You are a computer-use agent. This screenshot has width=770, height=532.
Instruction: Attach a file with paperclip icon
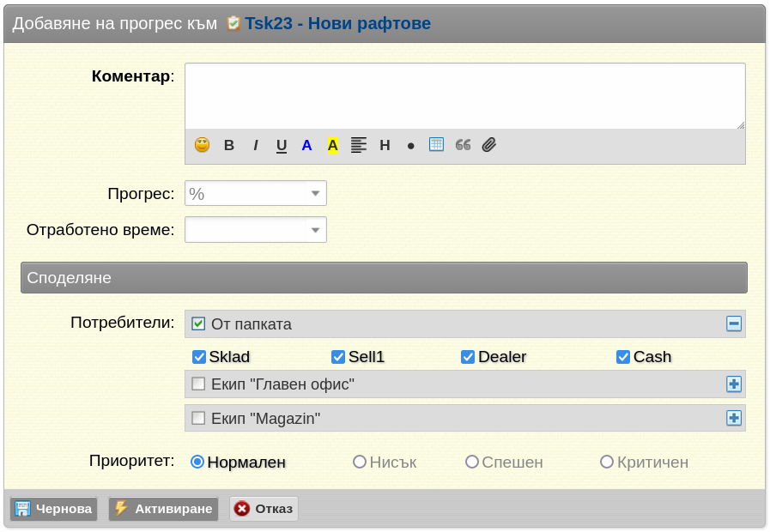pyautogui.click(x=489, y=145)
